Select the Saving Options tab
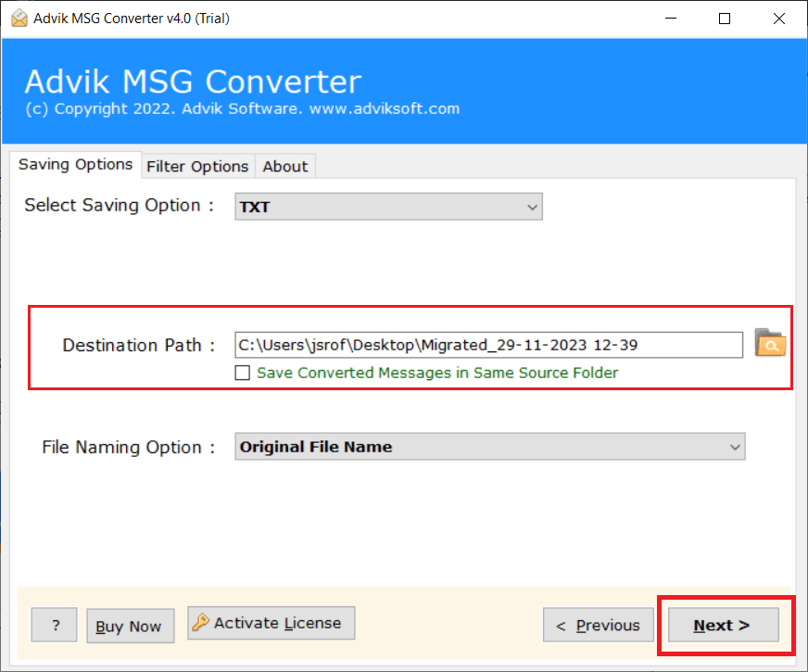 click(x=75, y=164)
